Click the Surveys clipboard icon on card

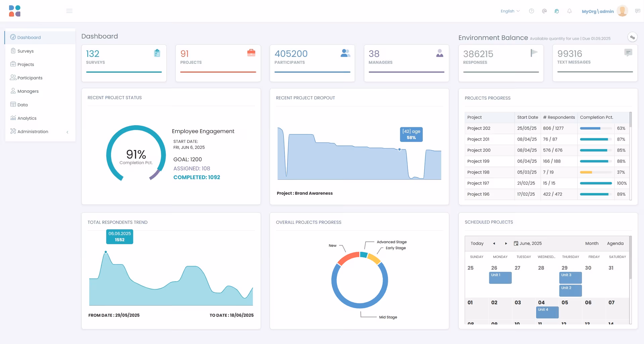[157, 53]
